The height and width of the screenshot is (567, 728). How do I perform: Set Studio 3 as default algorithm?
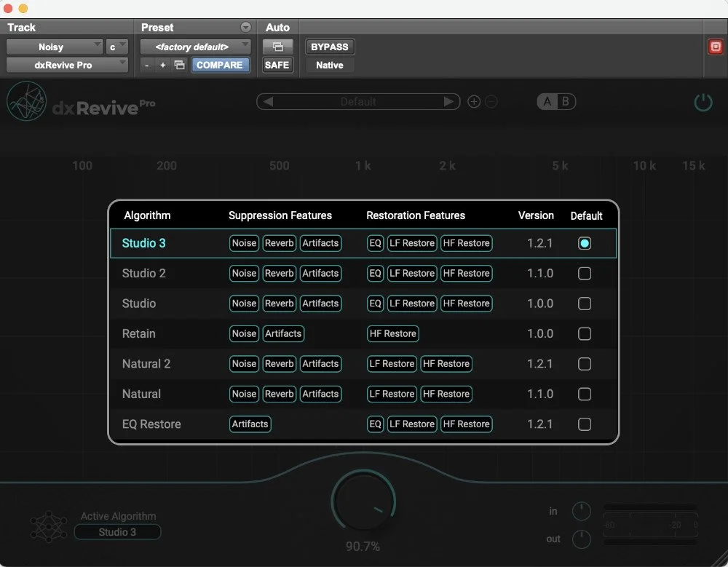coord(584,243)
